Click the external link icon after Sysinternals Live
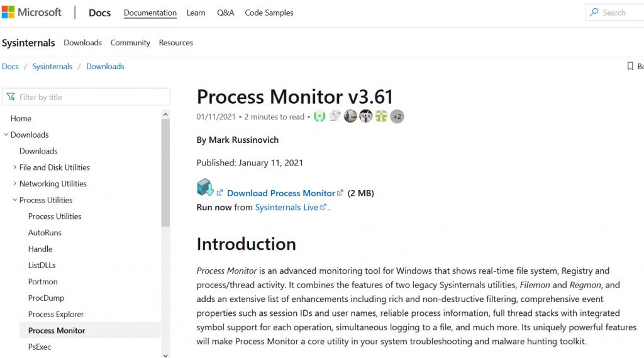 (x=324, y=207)
